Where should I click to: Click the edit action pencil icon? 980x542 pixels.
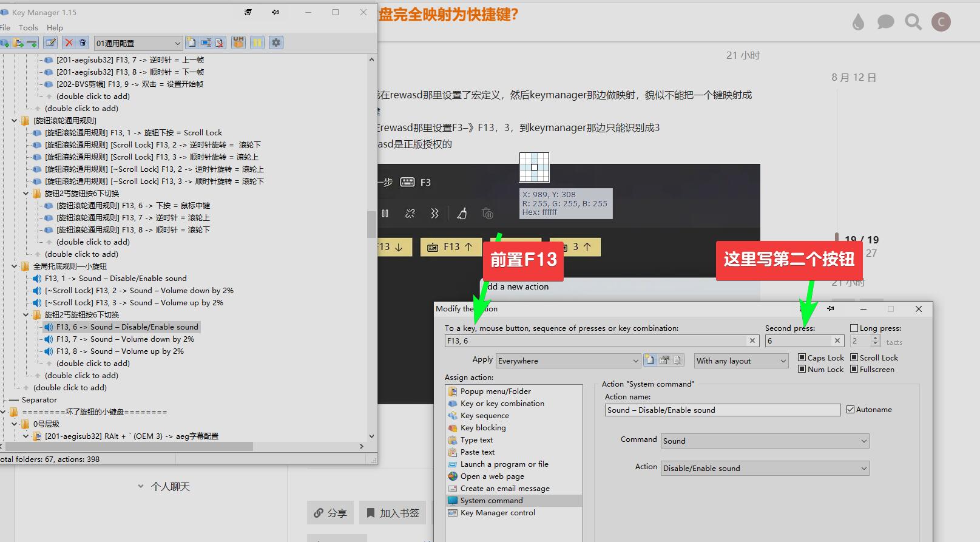pyautogui.click(x=51, y=42)
